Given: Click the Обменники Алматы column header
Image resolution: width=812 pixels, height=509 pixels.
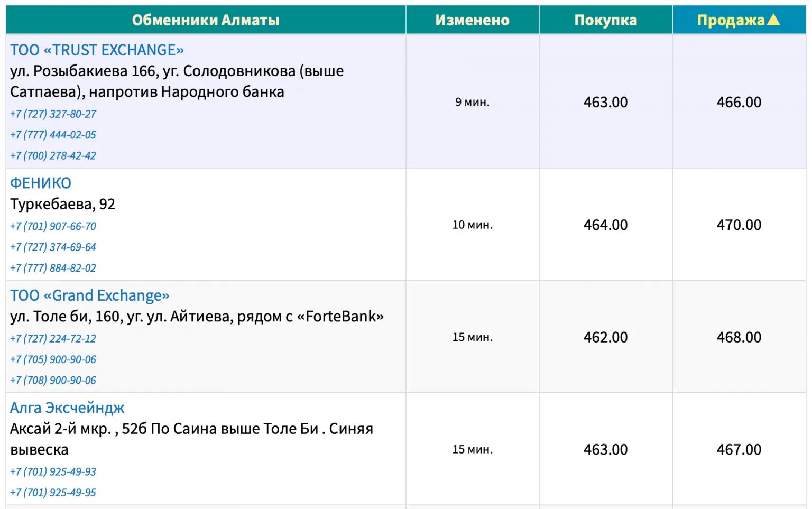Looking at the screenshot, I should [x=206, y=20].
